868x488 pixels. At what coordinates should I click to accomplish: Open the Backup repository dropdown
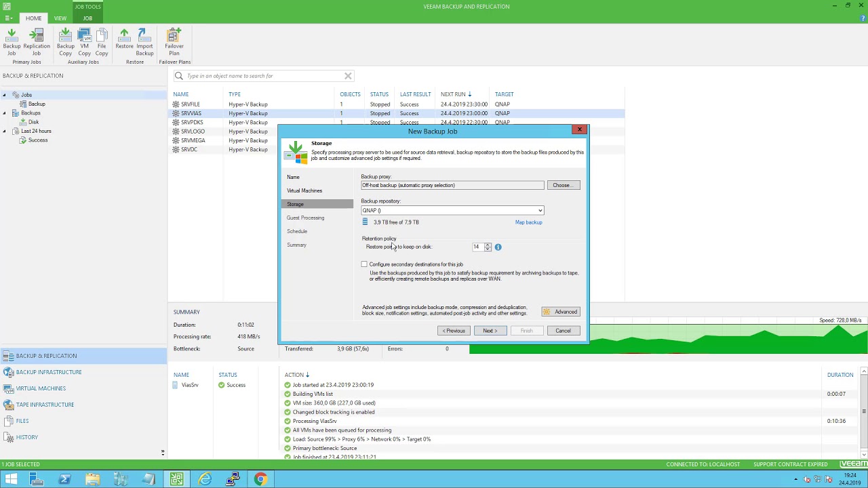540,211
